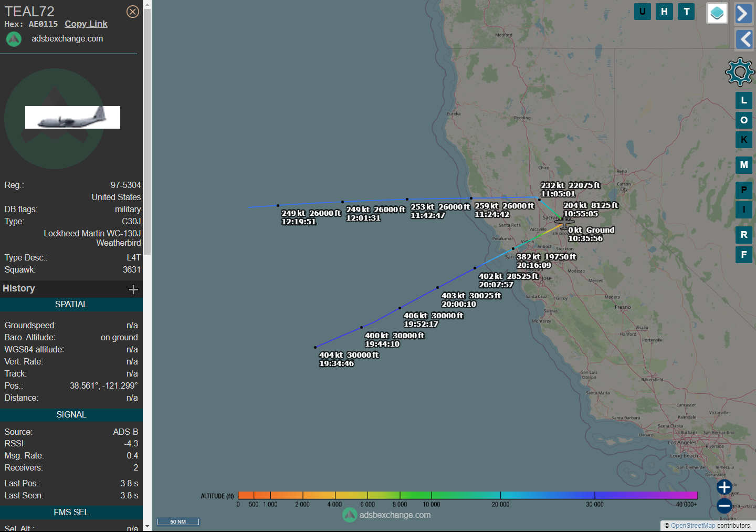
Task: Select the SIGNAL section header
Action: pyautogui.click(x=71, y=415)
